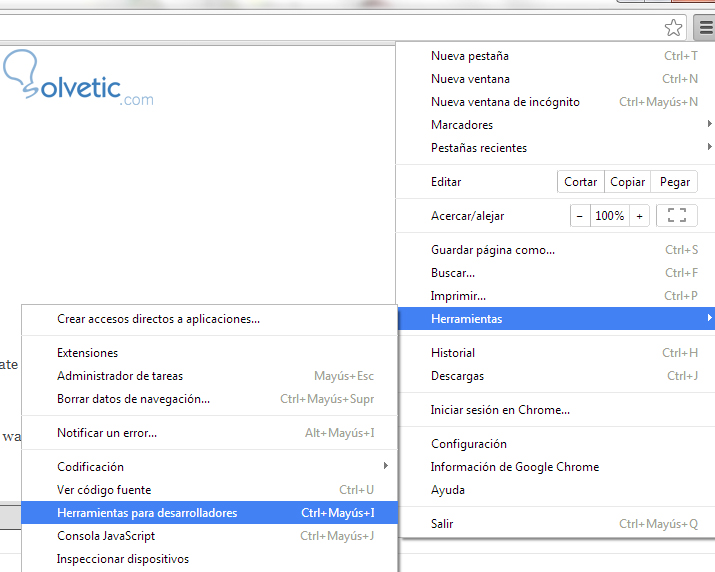
Task: Select Guardar página como...
Action: click(x=556, y=250)
